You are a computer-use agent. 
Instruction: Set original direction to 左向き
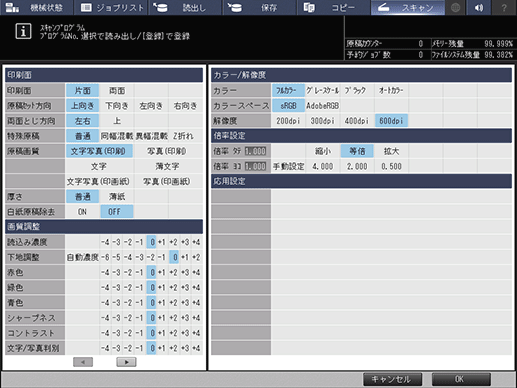(151, 106)
